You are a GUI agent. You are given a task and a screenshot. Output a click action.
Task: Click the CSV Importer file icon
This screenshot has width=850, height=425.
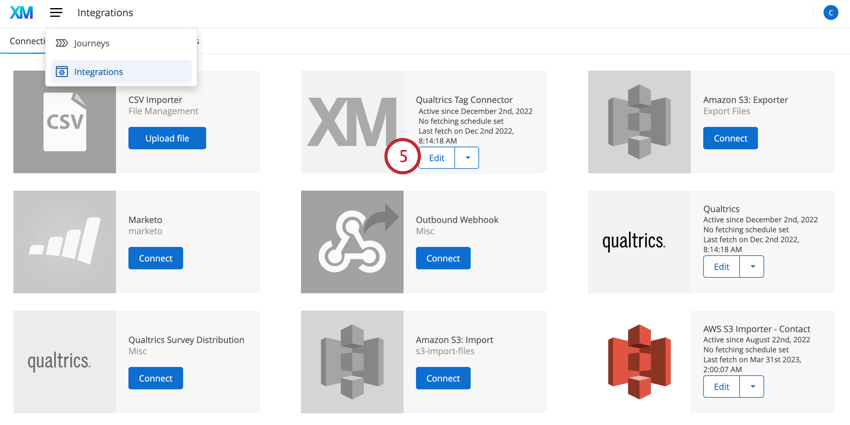tap(65, 122)
